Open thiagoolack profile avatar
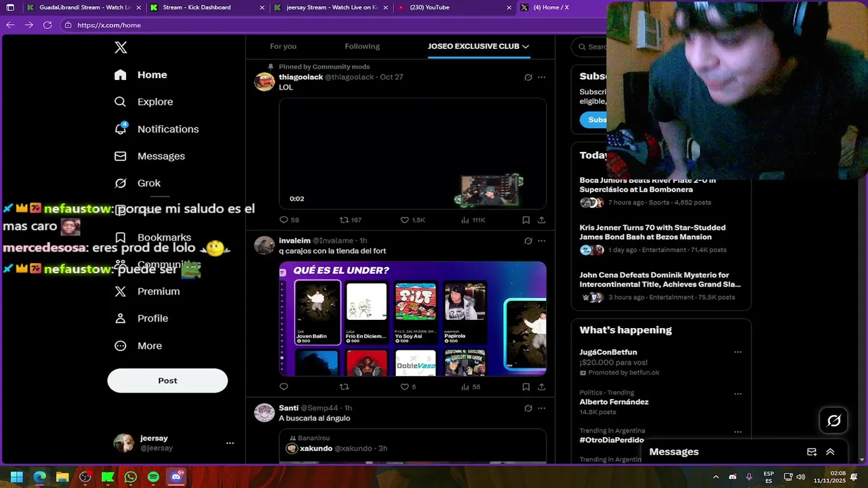 [x=264, y=81]
